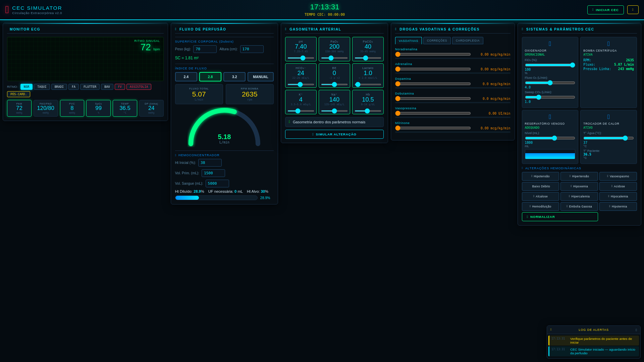
Task: Click the Trocador de Calor card icon
Action: [608, 117]
